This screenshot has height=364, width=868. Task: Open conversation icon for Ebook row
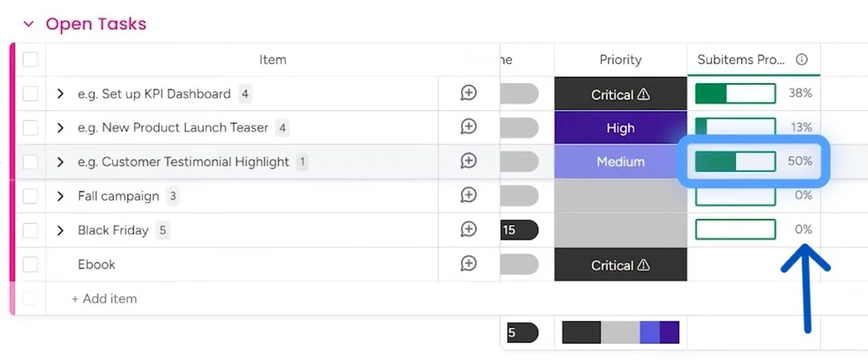(x=468, y=264)
